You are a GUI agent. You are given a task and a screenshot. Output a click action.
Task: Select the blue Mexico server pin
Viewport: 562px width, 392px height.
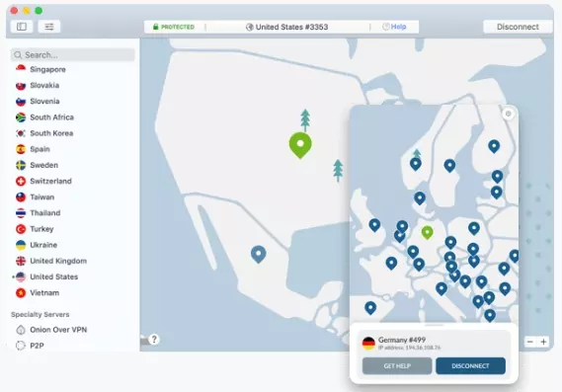[259, 255]
